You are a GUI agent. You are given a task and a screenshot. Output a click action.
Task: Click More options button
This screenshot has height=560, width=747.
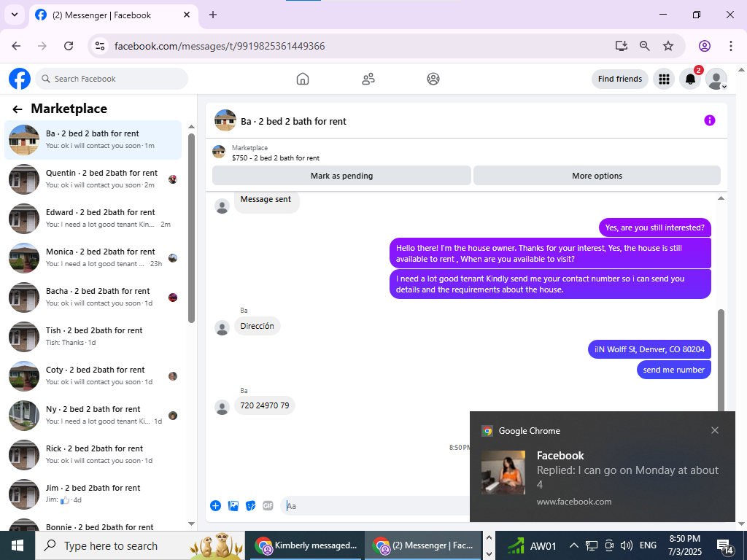597,176
